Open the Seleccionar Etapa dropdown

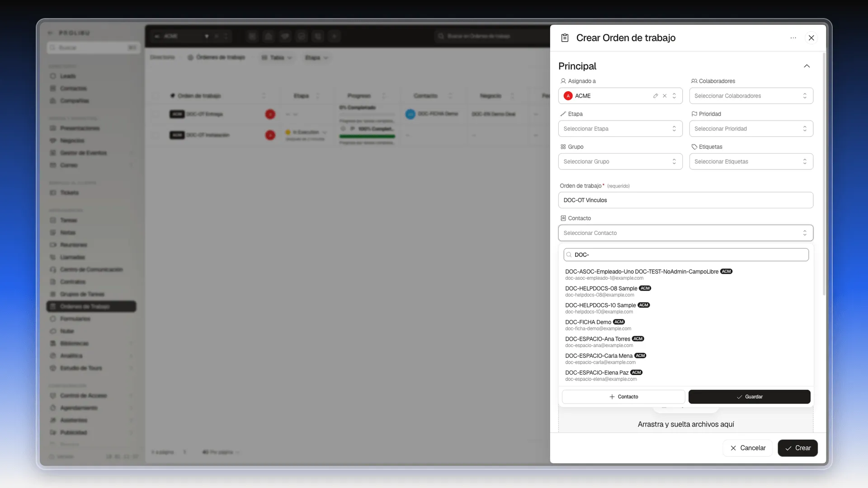pos(620,129)
